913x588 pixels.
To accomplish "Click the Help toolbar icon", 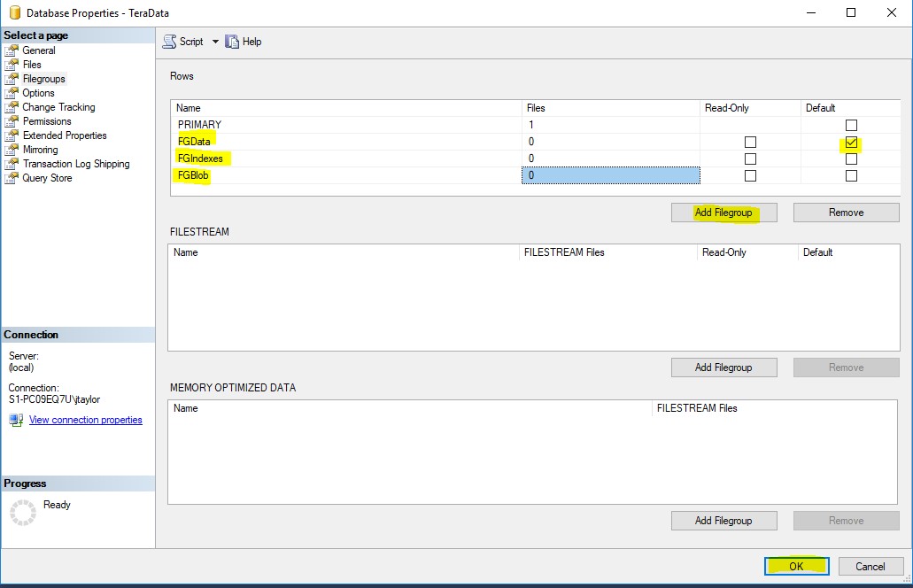I will pyautogui.click(x=232, y=42).
